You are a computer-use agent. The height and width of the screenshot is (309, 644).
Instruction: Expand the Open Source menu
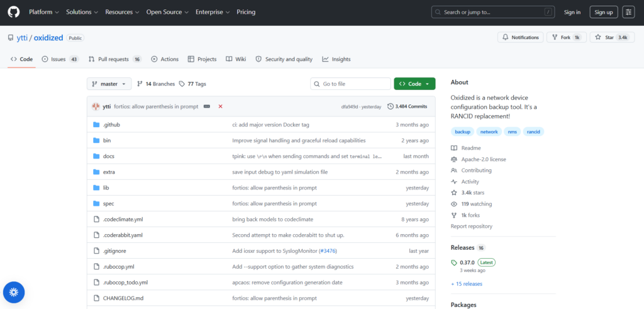(167, 13)
